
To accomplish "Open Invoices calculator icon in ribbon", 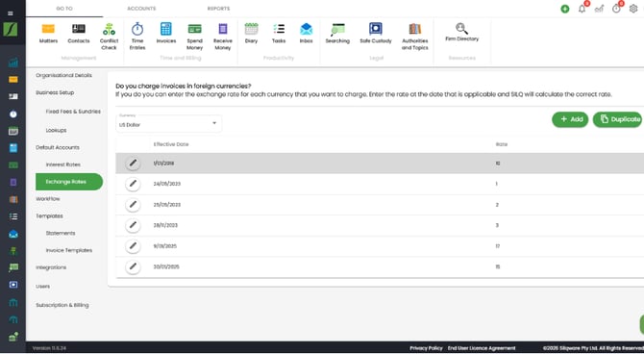I will point(166,34).
